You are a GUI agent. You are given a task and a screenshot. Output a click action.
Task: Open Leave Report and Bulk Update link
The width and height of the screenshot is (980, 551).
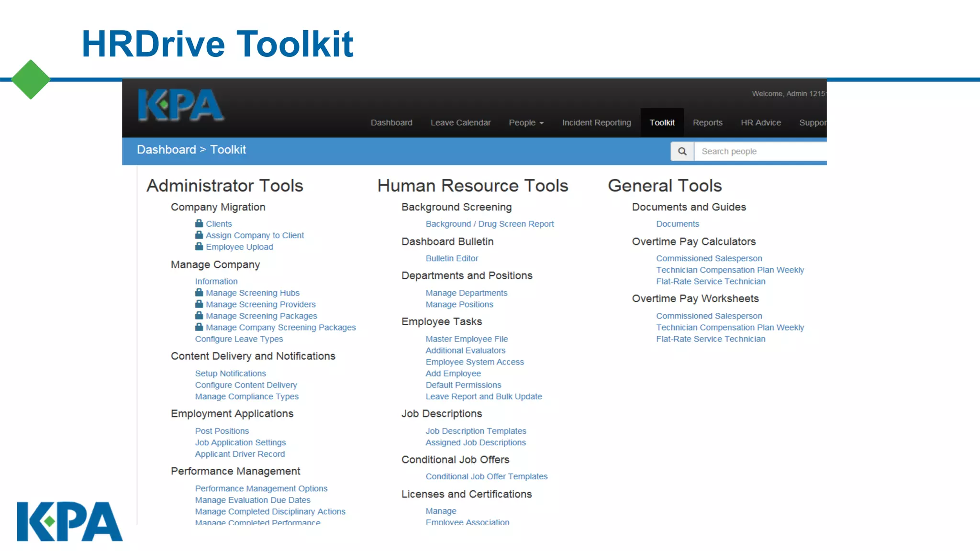pyautogui.click(x=484, y=396)
